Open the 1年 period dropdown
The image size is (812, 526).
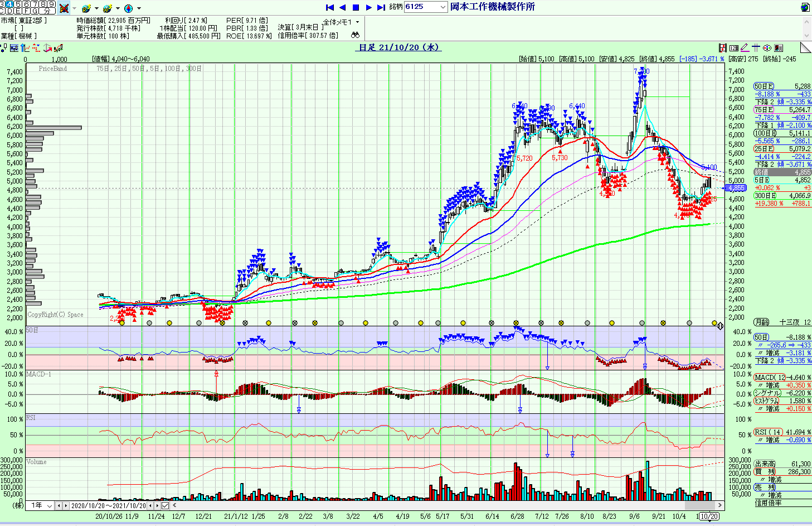point(50,505)
